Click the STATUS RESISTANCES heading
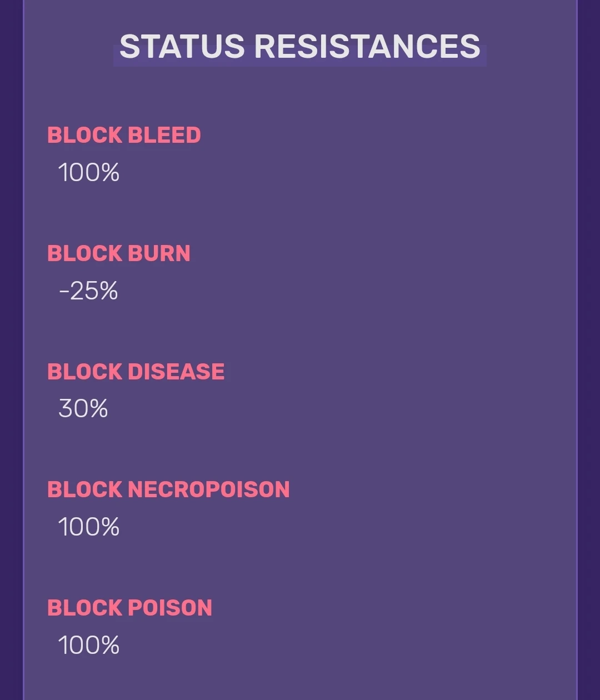This screenshot has height=700, width=600. coord(300,47)
